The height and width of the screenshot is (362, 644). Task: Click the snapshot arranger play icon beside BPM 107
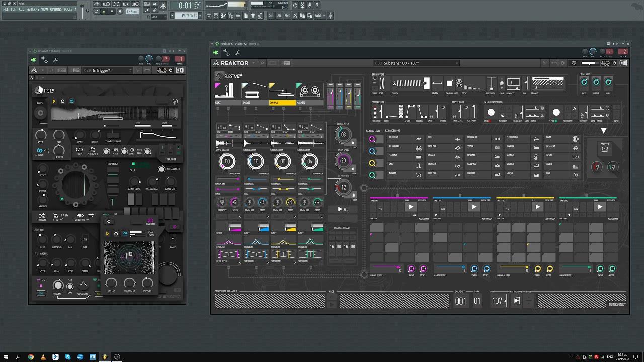click(x=517, y=301)
